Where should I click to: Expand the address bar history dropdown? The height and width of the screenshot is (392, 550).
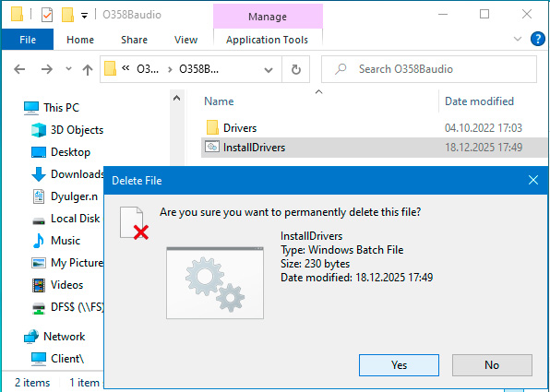(x=269, y=69)
